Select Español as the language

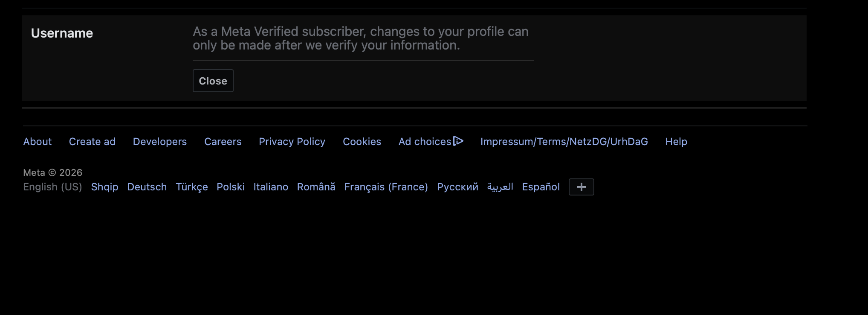(541, 187)
